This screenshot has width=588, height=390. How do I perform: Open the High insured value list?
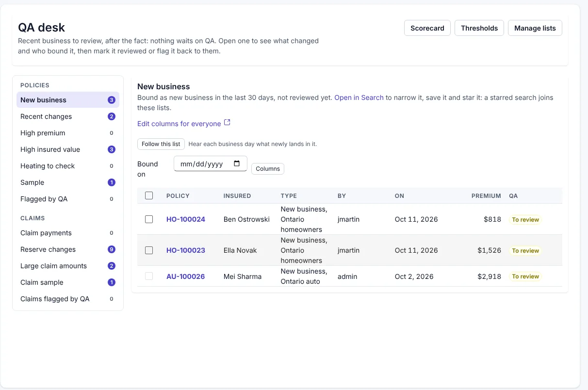[x=68, y=149]
